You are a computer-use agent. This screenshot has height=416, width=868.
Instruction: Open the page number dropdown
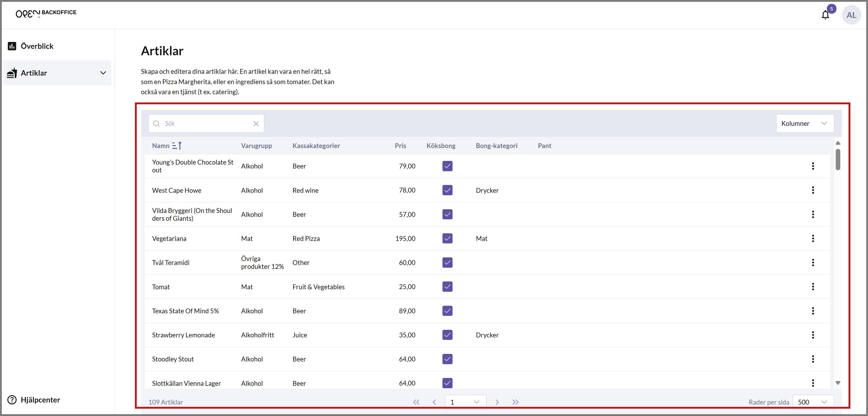tap(465, 402)
